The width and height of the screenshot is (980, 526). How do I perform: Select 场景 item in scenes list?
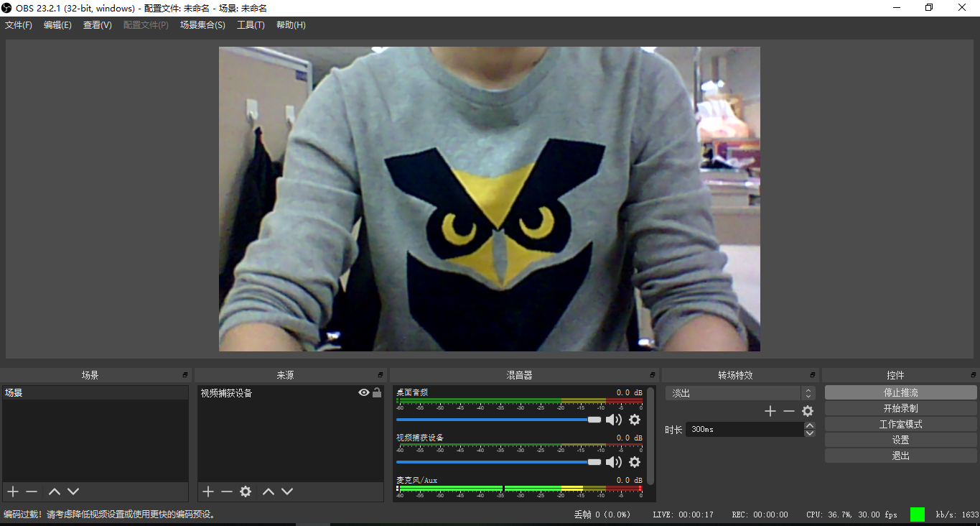tap(95, 393)
